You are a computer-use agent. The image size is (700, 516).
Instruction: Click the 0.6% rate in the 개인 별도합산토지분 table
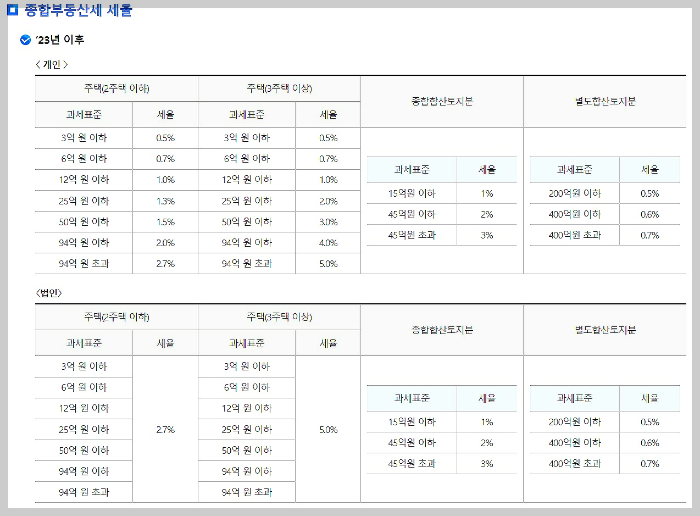(x=650, y=215)
